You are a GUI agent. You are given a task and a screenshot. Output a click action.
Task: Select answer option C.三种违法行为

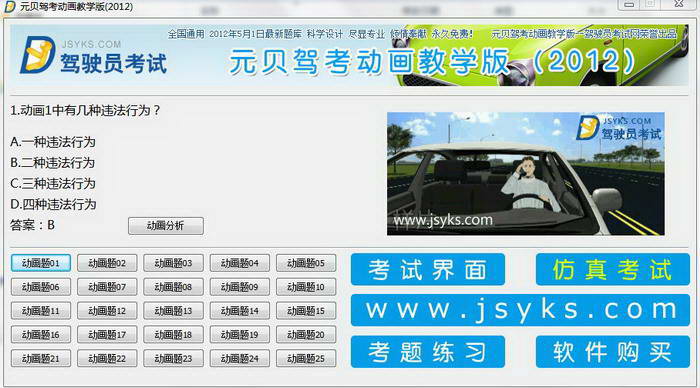click(x=53, y=184)
